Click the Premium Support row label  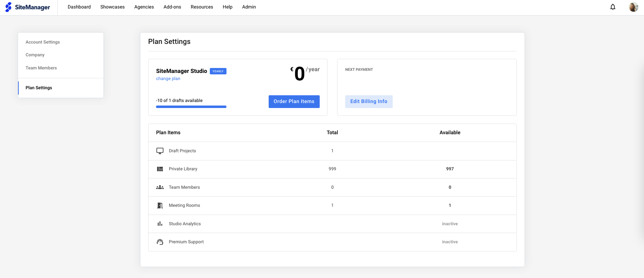pos(186,242)
